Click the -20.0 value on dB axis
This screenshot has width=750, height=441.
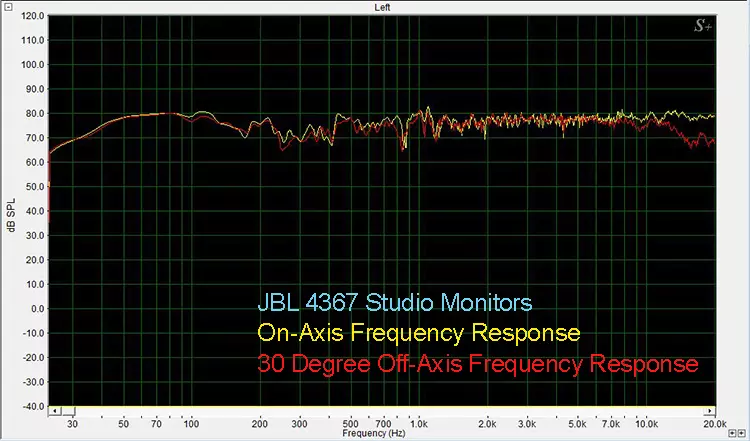pyautogui.click(x=33, y=358)
